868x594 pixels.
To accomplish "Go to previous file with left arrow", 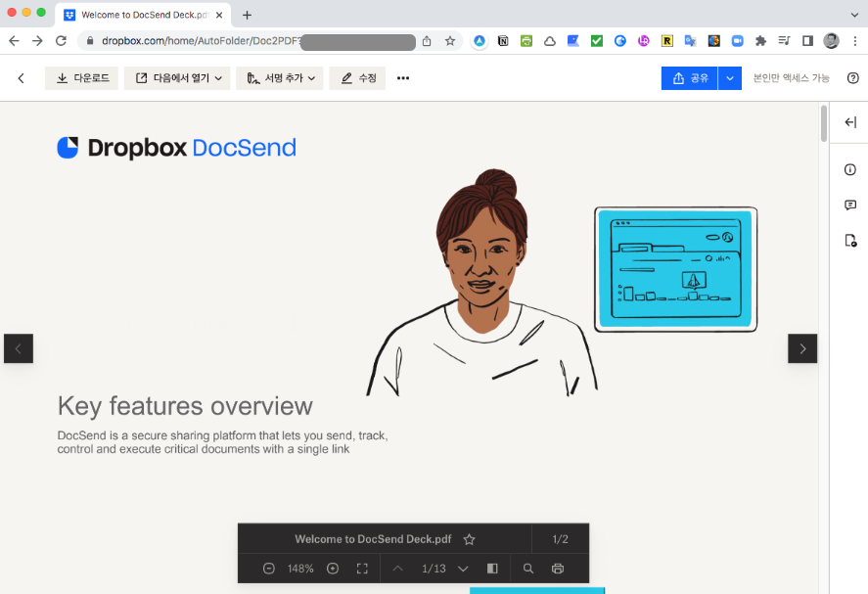I will tap(19, 348).
